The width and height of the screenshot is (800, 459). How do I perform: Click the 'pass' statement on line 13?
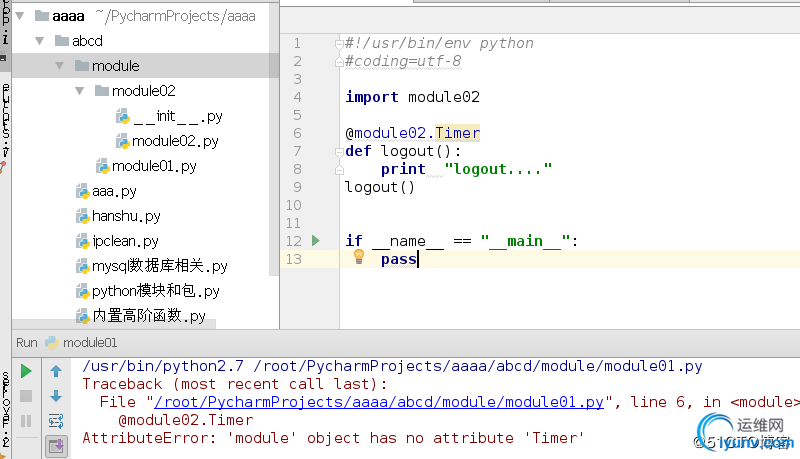pos(398,259)
